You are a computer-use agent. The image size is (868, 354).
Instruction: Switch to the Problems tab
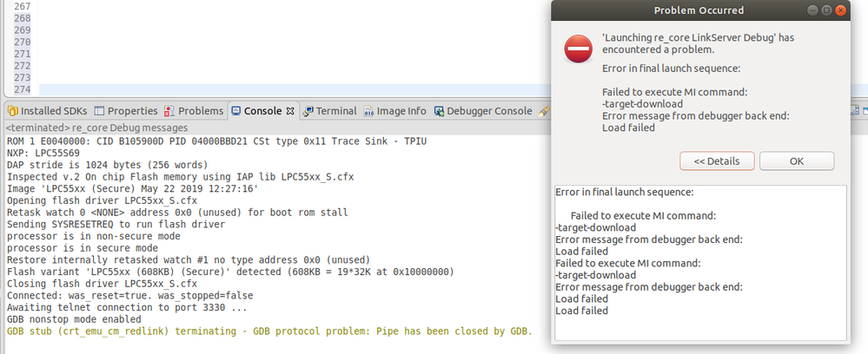[x=201, y=111]
